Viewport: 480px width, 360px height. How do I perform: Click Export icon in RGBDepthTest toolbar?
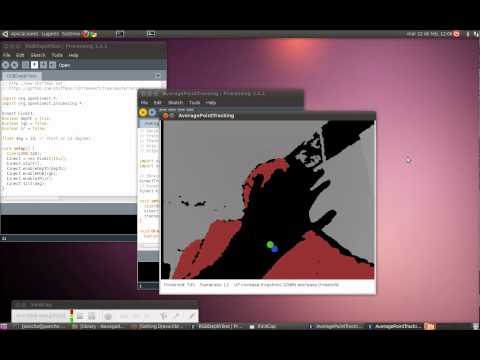(x=52, y=65)
